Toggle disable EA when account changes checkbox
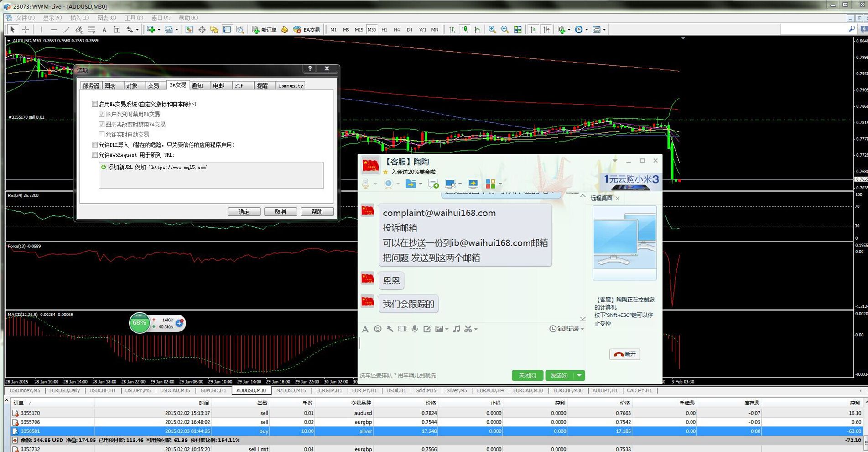The image size is (868, 452). (102, 114)
